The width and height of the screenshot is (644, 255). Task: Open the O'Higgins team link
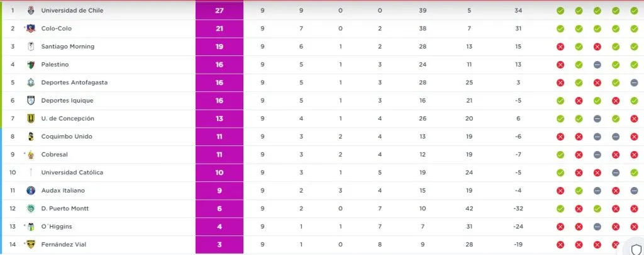55,227
